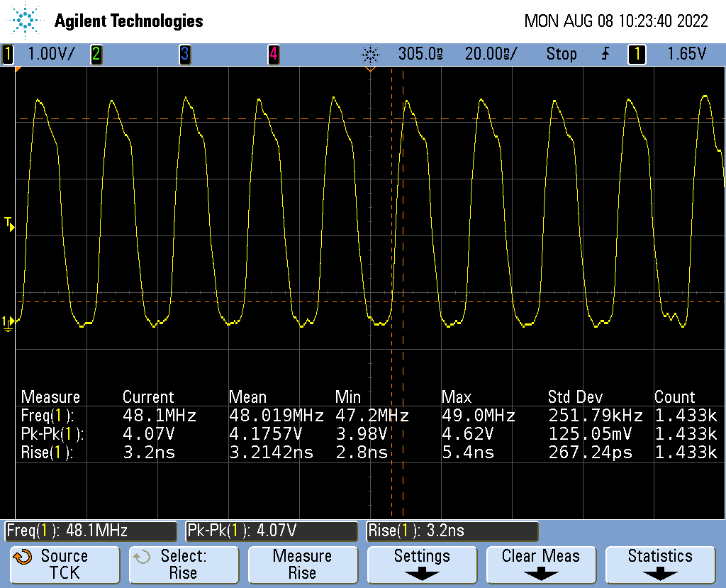Open the Statistics softkey submenu
Viewport: 726px width, 588px height.
[660, 565]
